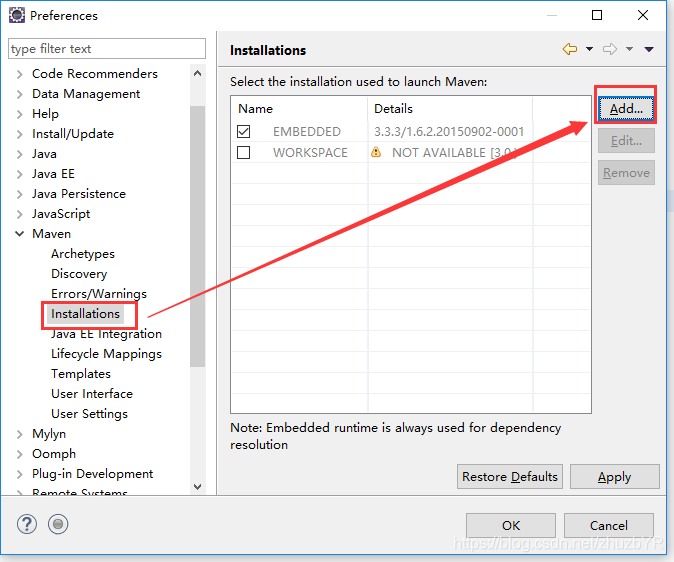The height and width of the screenshot is (562, 674).
Task: Expand the Help tree node
Action: click(x=19, y=114)
